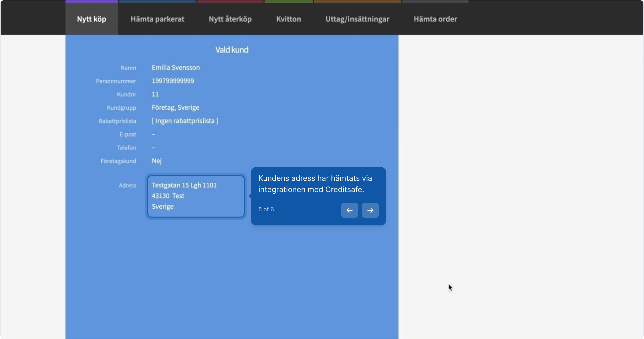The height and width of the screenshot is (339, 644).
Task: Open the Nytt återköp tab
Action: (230, 19)
